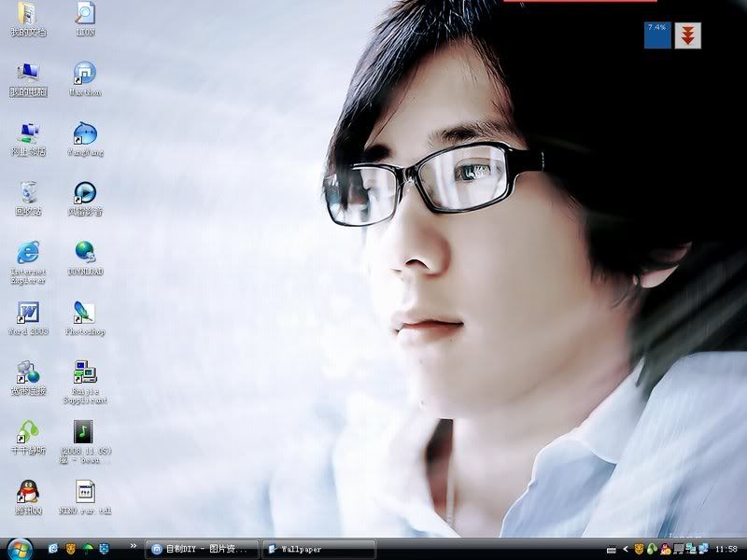This screenshot has height=560, width=747.
Task: Open the Ruijie Supplicant network shortcut
Action: pos(85,372)
